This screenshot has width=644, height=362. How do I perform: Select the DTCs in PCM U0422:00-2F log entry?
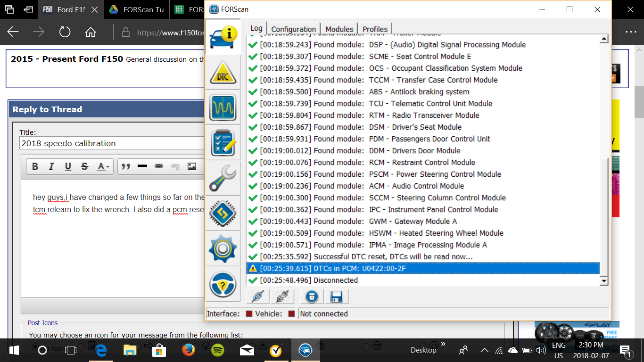coord(423,268)
